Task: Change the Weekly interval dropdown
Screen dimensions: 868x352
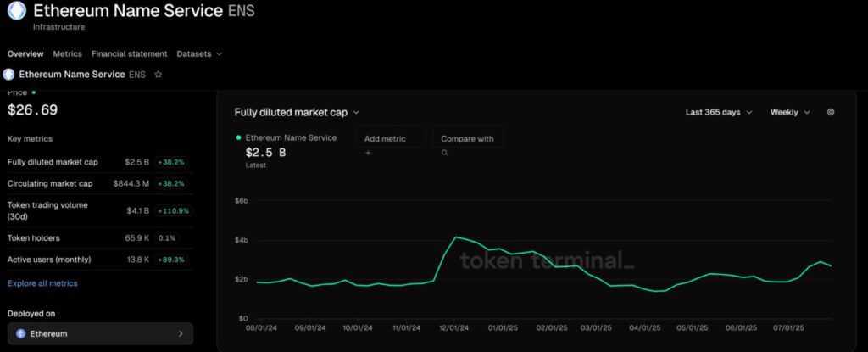Action: pyautogui.click(x=789, y=112)
